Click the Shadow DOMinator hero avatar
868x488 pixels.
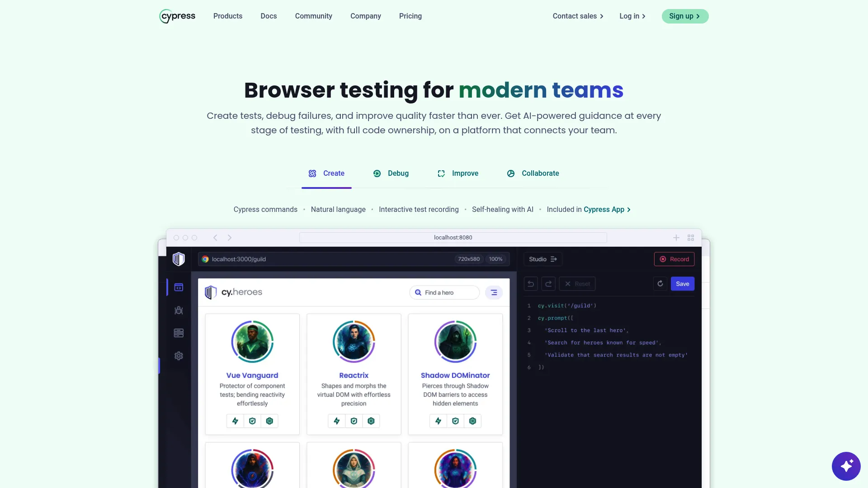(455, 342)
